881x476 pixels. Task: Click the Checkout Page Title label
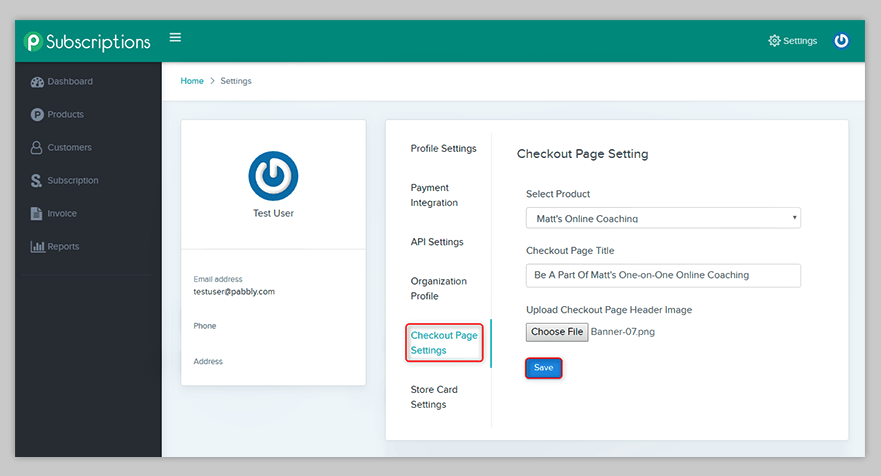click(x=570, y=251)
